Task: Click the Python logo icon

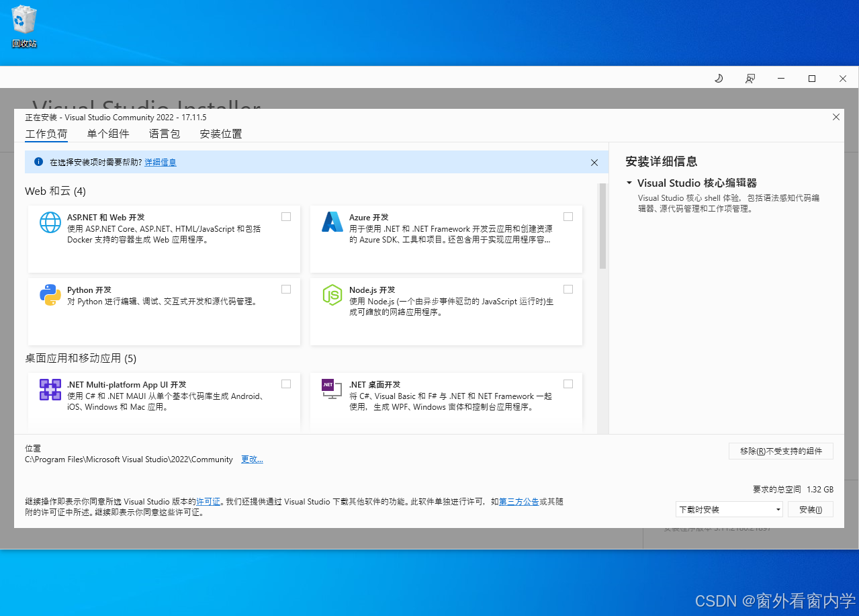Action: pos(50,295)
